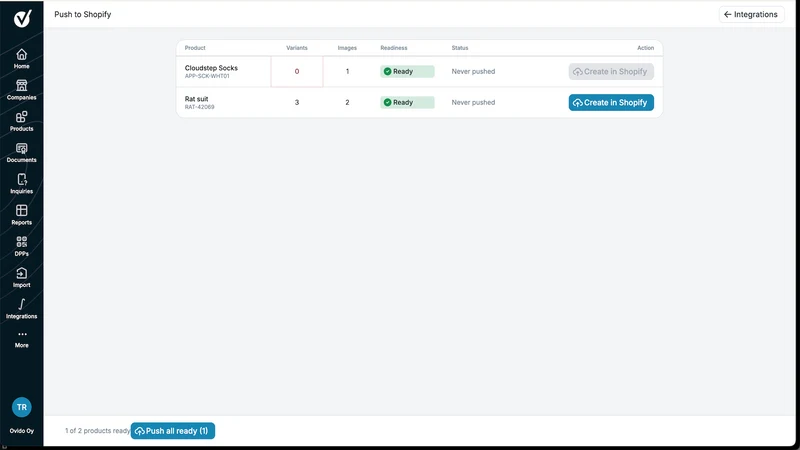Select the Cloudstep Socks product name
The image size is (800, 450).
(x=211, y=68)
